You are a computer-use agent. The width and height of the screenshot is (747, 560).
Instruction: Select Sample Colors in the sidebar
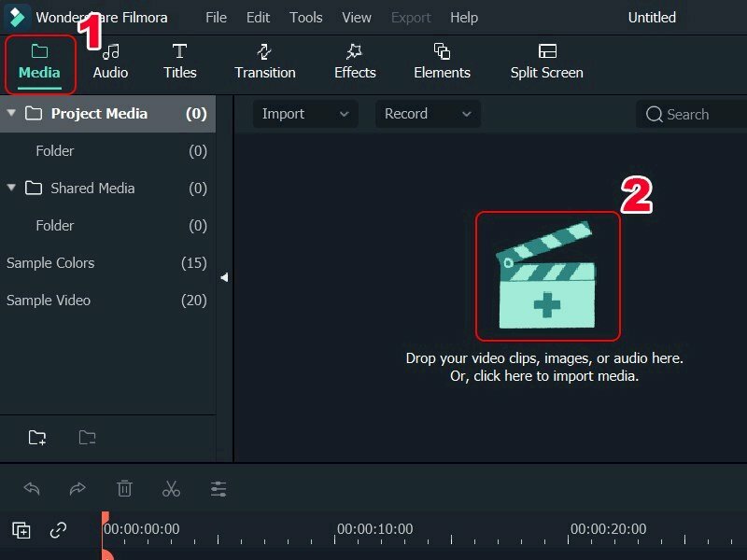tap(50, 263)
